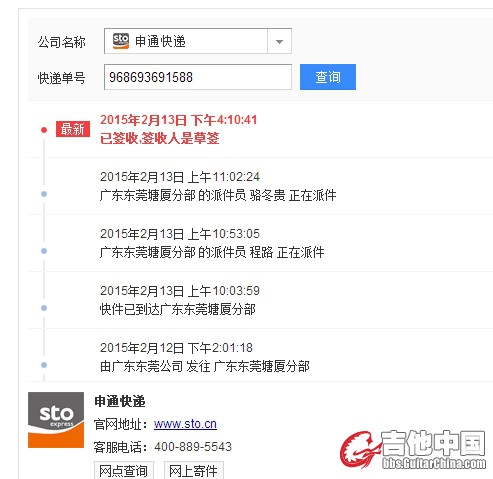The height and width of the screenshot is (479, 493).
Task: Select the status line mentioning 骆冬贵 正在派件
Action: coord(218,195)
